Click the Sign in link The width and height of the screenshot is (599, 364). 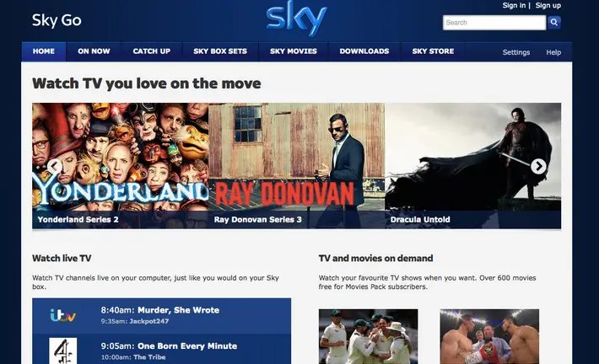point(513,6)
